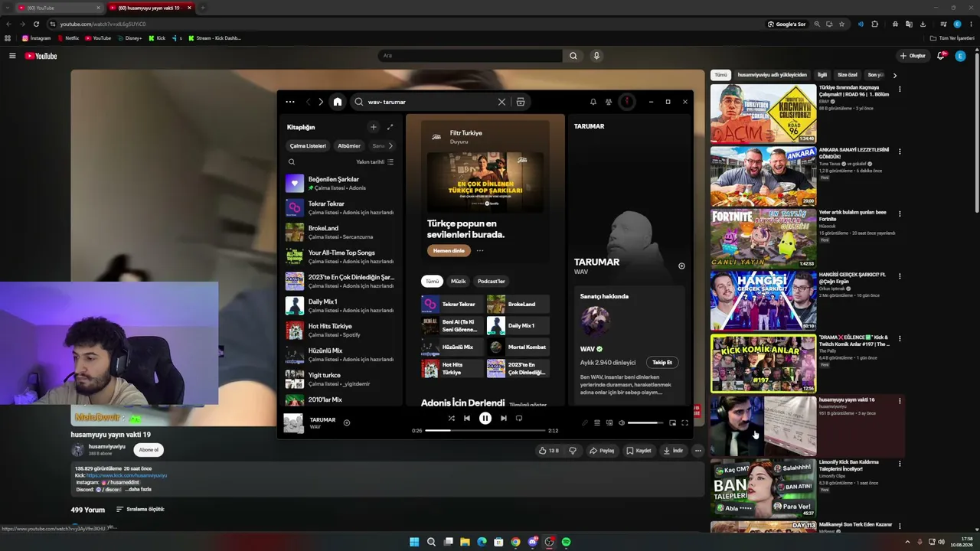Focus the YouTube search box

470,56
